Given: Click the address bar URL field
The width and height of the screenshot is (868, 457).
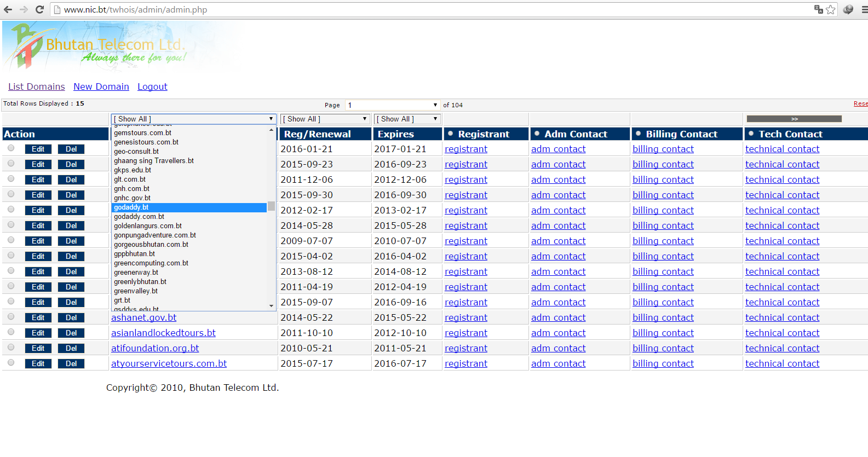Looking at the screenshot, I should (433, 9).
